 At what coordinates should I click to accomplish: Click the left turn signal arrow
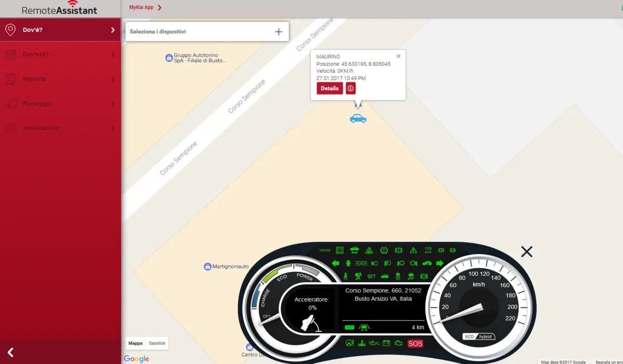pyautogui.click(x=335, y=263)
